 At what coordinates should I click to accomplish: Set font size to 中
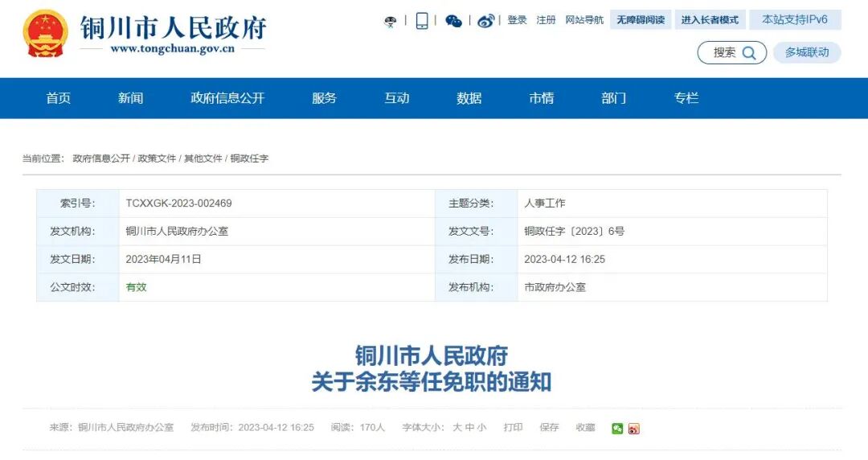[469, 428]
